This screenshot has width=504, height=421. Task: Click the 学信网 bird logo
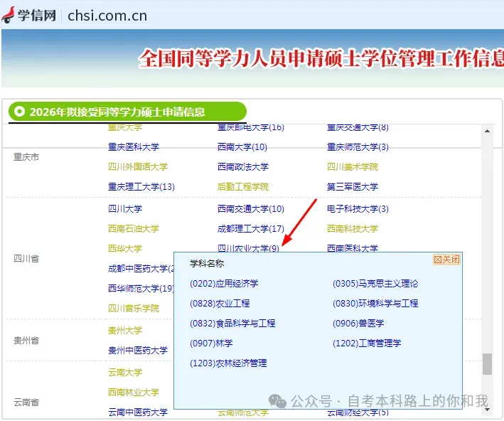(8, 15)
